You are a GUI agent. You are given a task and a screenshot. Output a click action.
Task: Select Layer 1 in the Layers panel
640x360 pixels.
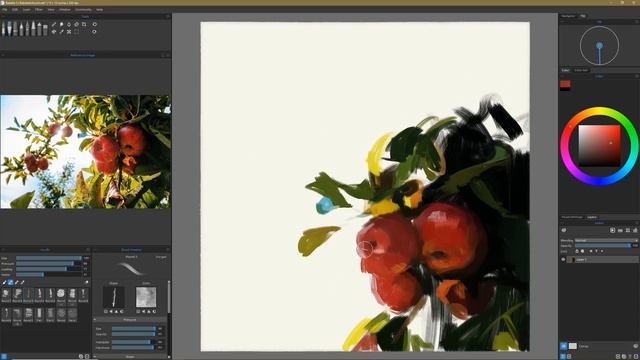coord(602,260)
